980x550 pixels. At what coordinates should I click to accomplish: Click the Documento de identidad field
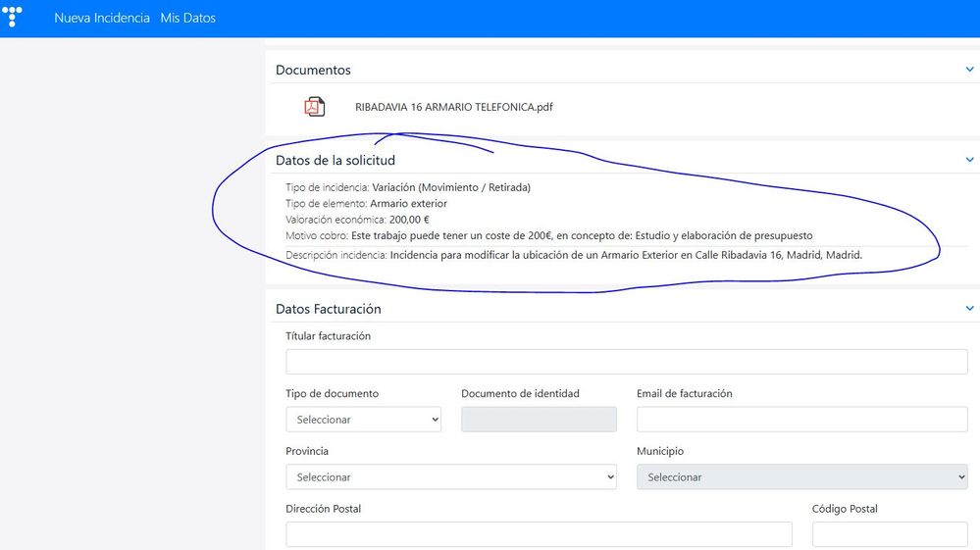click(539, 420)
